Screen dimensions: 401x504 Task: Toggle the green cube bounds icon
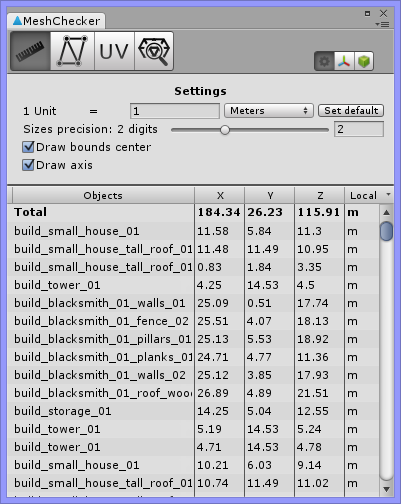coord(364,61)
